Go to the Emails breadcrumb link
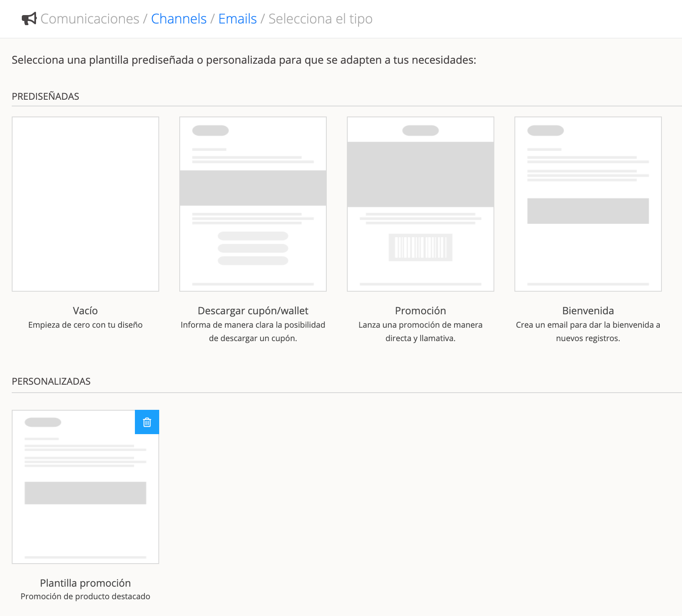This screenshot has width=682, height=616. [x=238, y=19]
